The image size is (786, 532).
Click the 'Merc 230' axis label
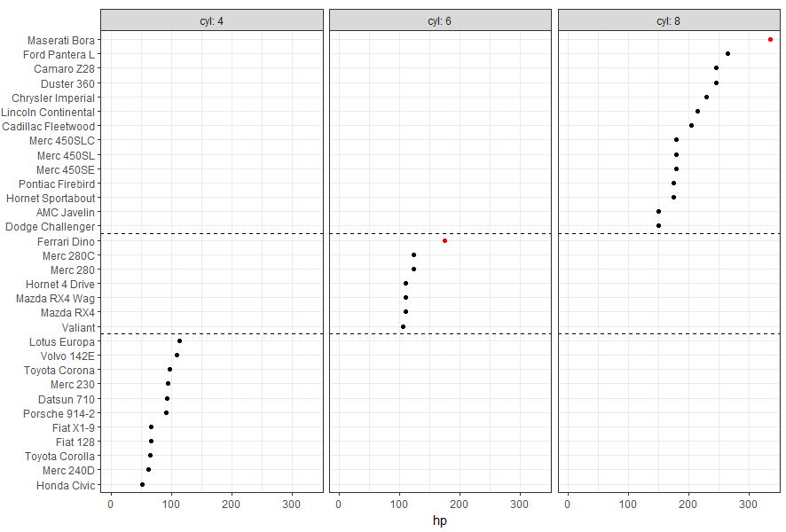tap(72, 384)
